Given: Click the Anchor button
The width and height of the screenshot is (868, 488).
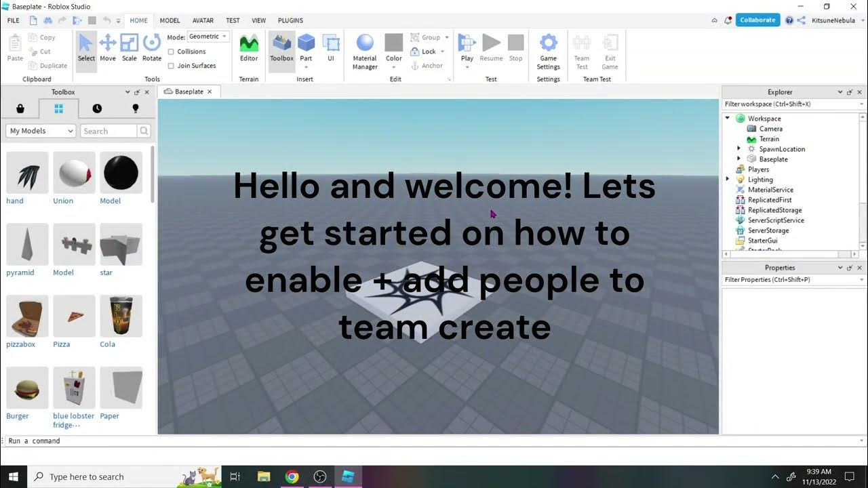Looking at the screenshot, I should [427, 66].
